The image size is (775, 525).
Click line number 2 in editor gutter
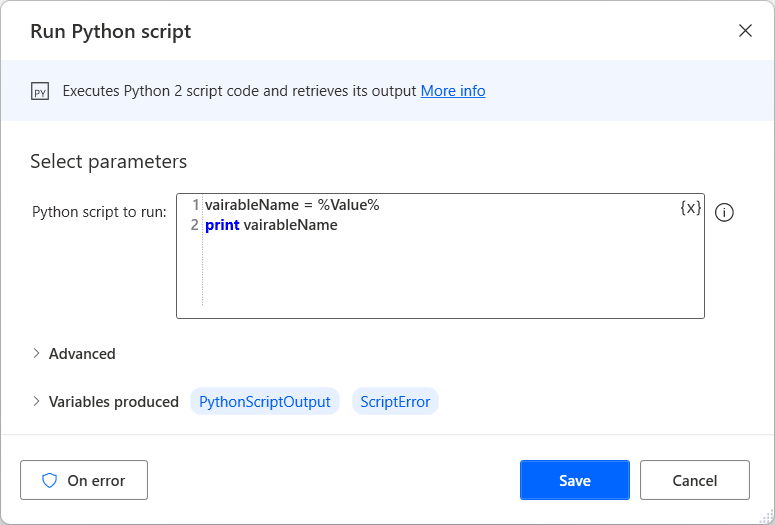coord(195,225)
